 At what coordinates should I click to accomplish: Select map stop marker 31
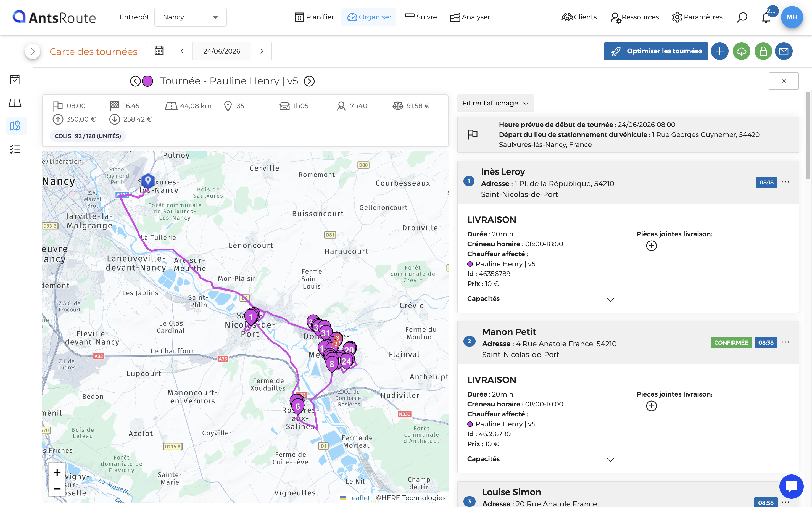(325, 333)
